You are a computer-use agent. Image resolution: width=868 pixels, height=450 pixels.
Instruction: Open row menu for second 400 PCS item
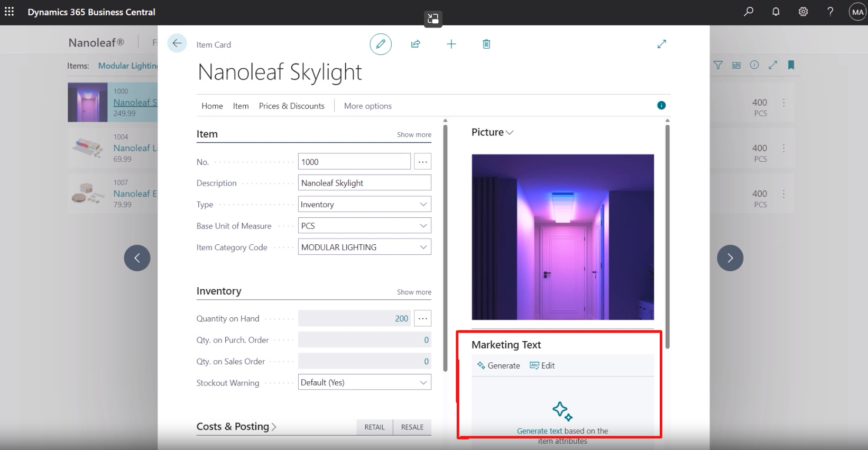[783, 149]
